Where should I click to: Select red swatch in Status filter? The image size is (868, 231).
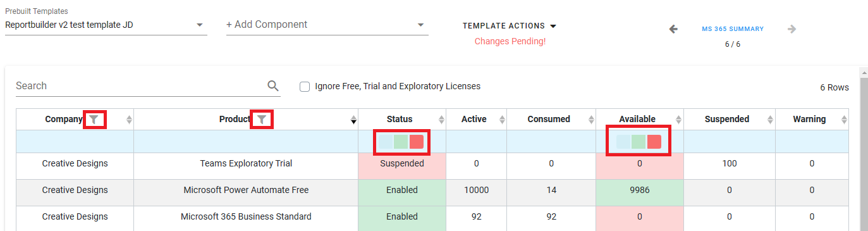417,142
